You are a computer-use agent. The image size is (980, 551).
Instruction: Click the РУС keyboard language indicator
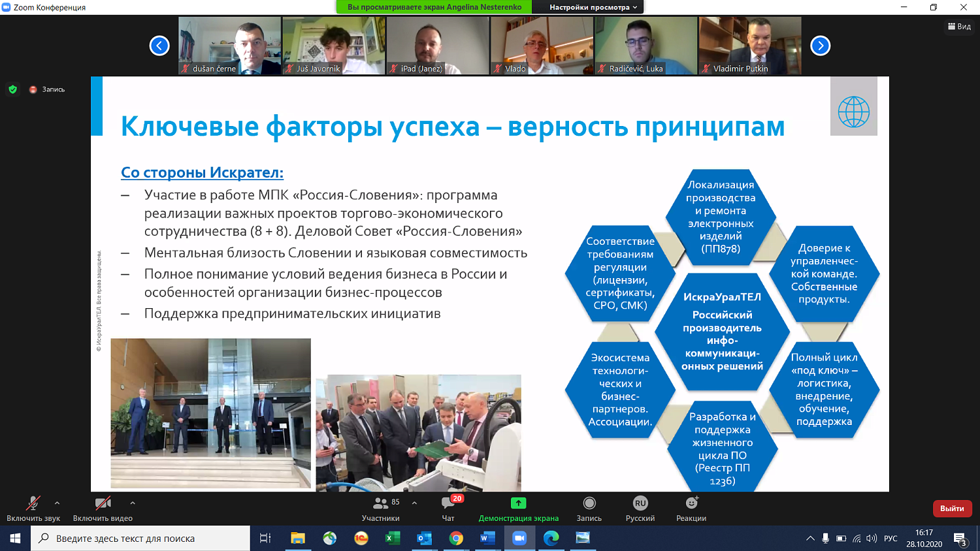[890, 539]
